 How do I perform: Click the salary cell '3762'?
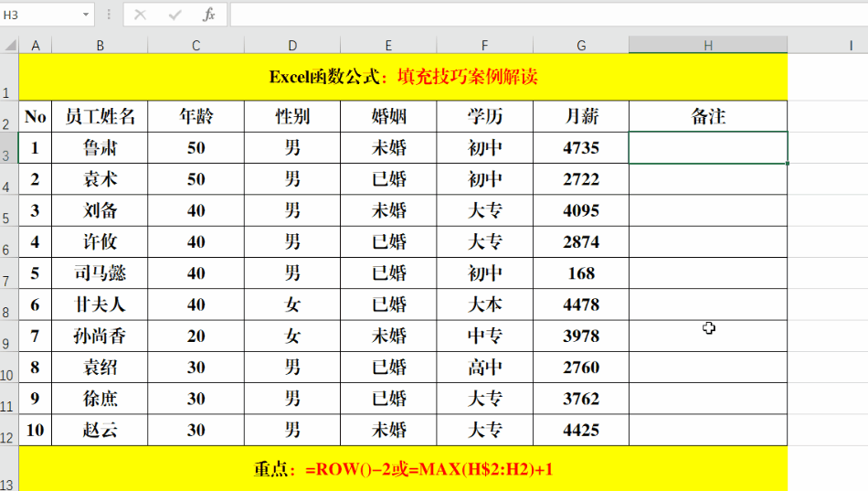click(x=581, y=399)
